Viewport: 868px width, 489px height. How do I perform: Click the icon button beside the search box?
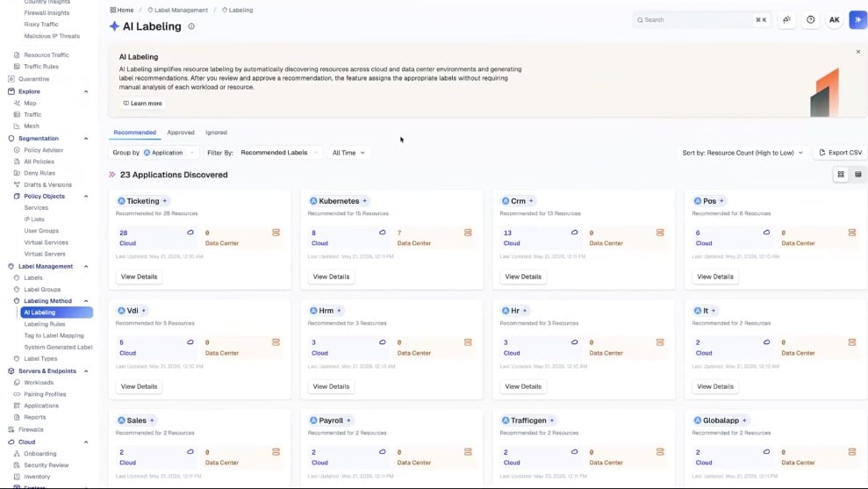pyautogui.click(x=786, y=20)
